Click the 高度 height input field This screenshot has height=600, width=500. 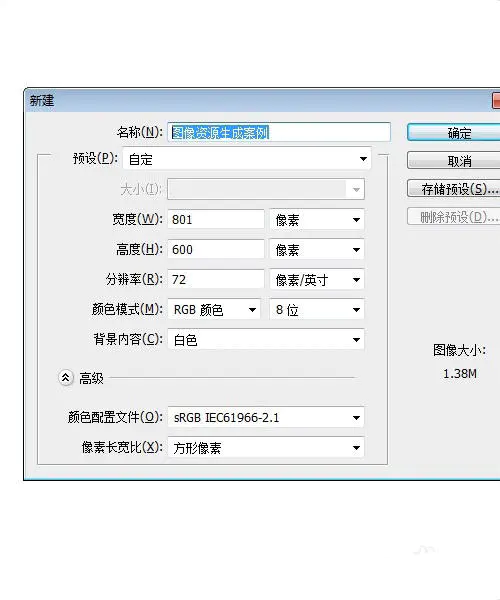[216, 249]
